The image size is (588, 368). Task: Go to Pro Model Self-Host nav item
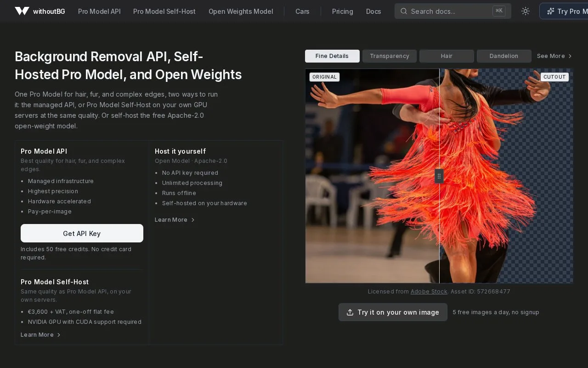[164, 11]
